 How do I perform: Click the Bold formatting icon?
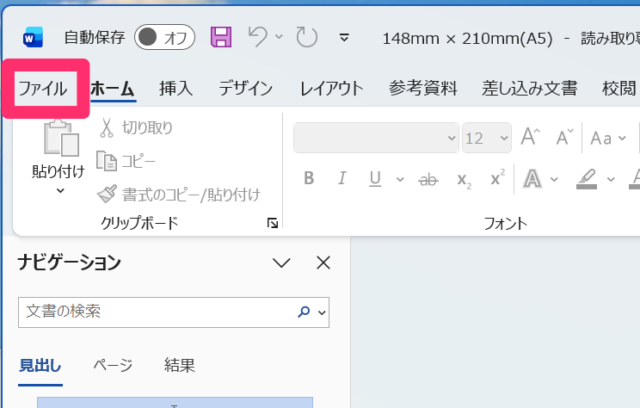click(x=309, y=179)
